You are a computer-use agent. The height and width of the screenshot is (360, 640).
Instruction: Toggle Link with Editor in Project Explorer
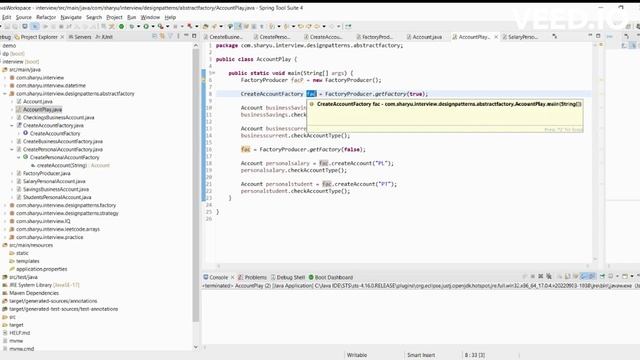click(x=162, y=36)
